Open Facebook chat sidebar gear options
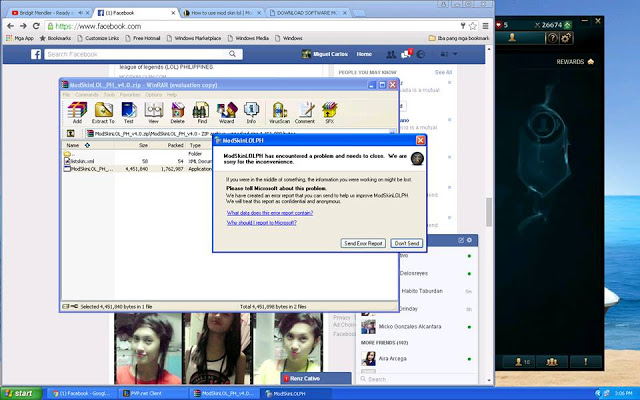 (x=469, y=240)
